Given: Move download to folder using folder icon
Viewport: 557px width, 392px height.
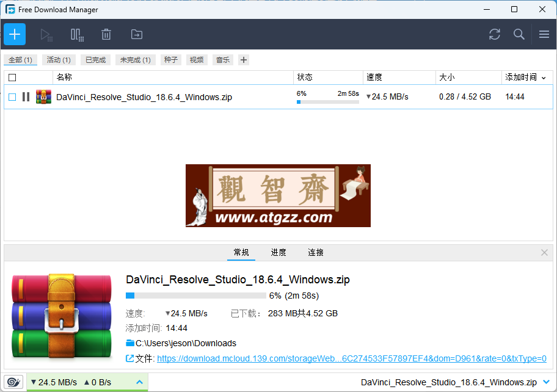Looking at the screenshot, I should pyautogui.click(x=137, y=34).
